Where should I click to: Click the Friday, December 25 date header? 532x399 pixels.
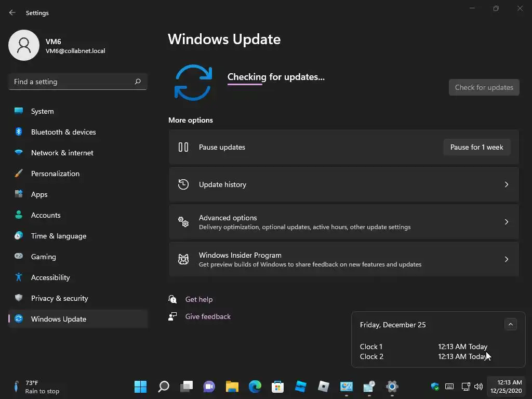tap(393, 325)
